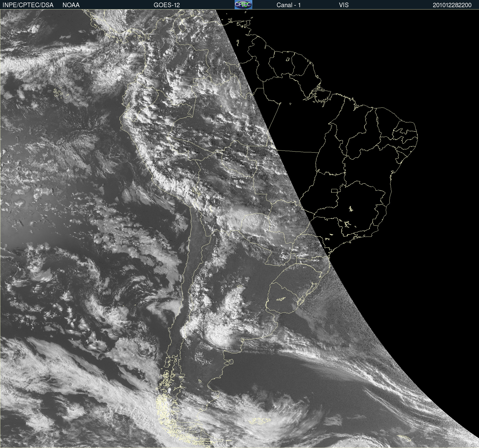
Task: Click the 201012282200 timestamp
Action: (x=452, y=5)
